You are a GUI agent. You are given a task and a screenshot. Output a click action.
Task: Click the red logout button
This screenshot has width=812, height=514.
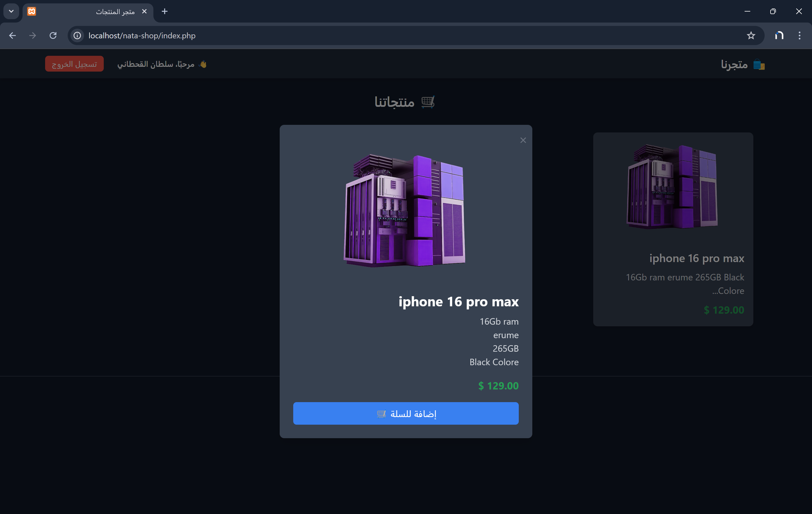coord(74,64)
